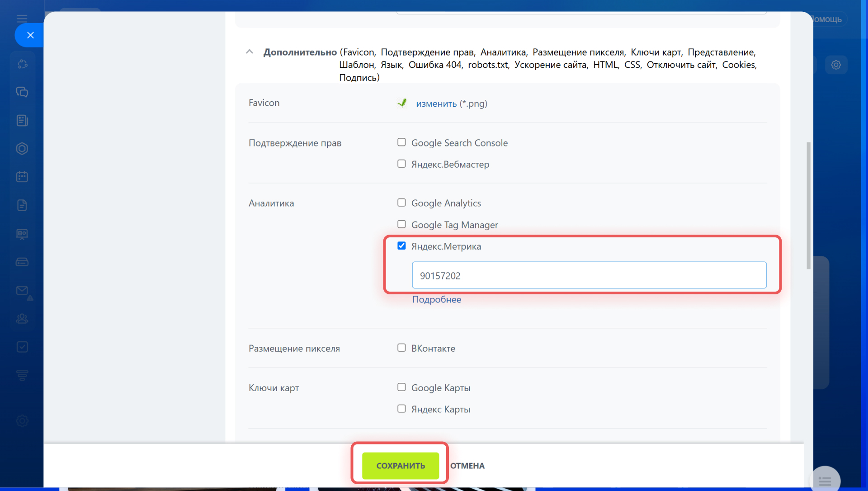Open the documents page sidebar icon
Viewport: 868px width, 491px height.
point(22,205)
